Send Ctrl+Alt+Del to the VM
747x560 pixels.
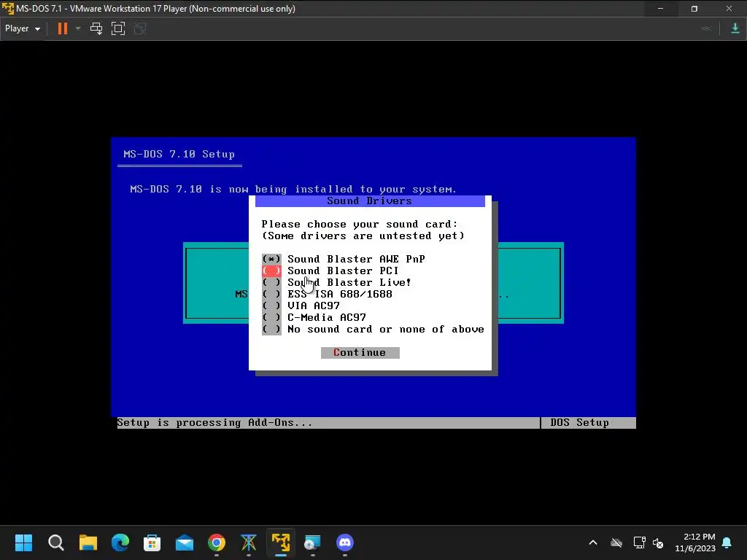point(96,28)
